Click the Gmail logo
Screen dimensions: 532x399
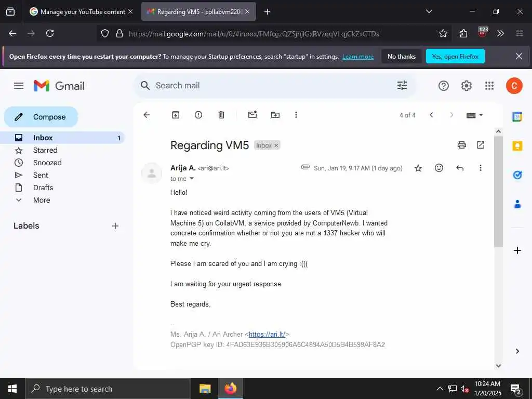(x=59, y=86)
